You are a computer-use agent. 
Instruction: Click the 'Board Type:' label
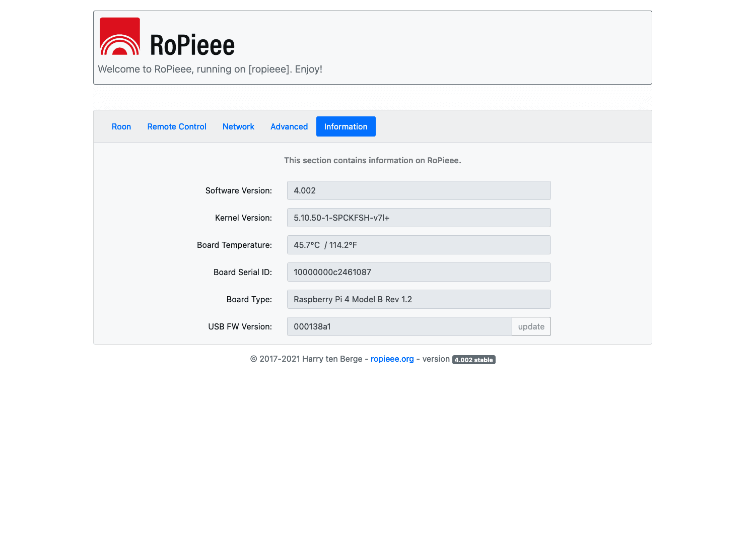[249, 299]
